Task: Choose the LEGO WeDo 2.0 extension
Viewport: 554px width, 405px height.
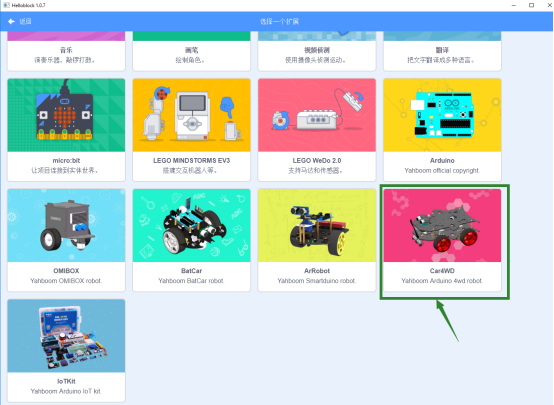Action: coord(317,130)
